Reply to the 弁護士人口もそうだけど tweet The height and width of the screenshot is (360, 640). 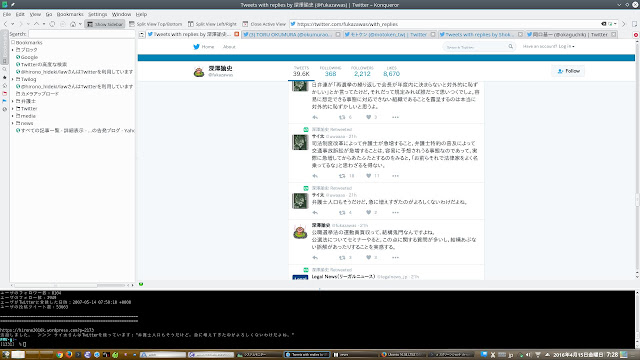(x=315, y=213)
